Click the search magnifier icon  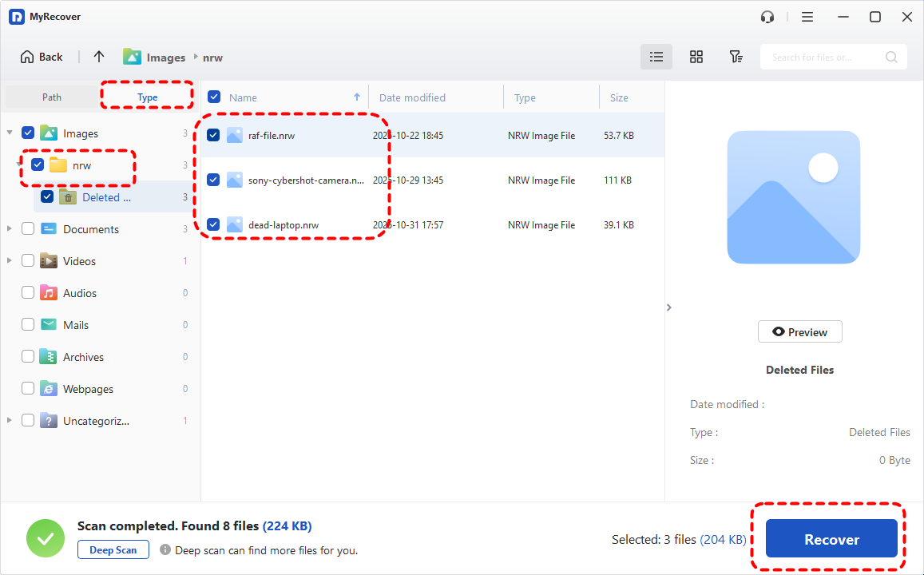click(x=891, y=57)
